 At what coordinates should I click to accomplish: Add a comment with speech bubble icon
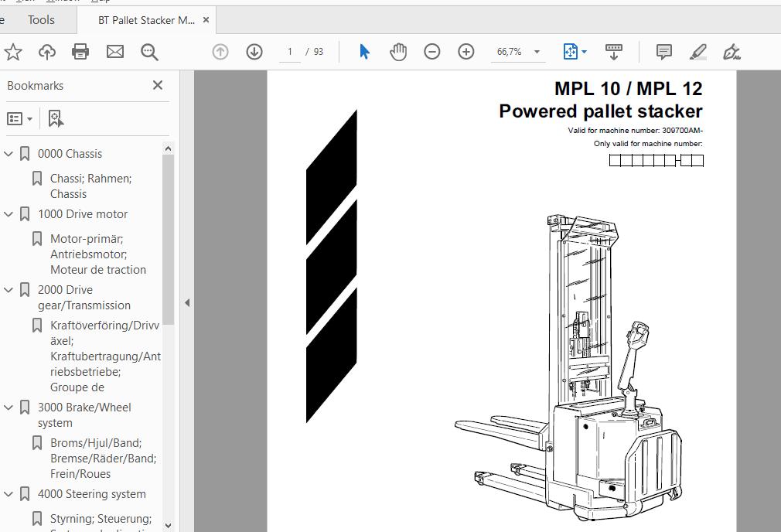click(664, 52)
